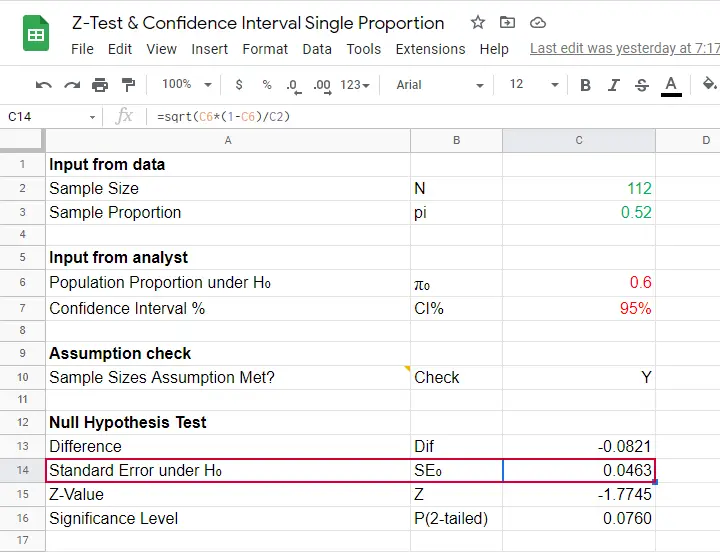Select the 'Population Proportion under H₀' cell
Image resolution: width=720 pixels, height=552 pixels.
tap(228, 282)
